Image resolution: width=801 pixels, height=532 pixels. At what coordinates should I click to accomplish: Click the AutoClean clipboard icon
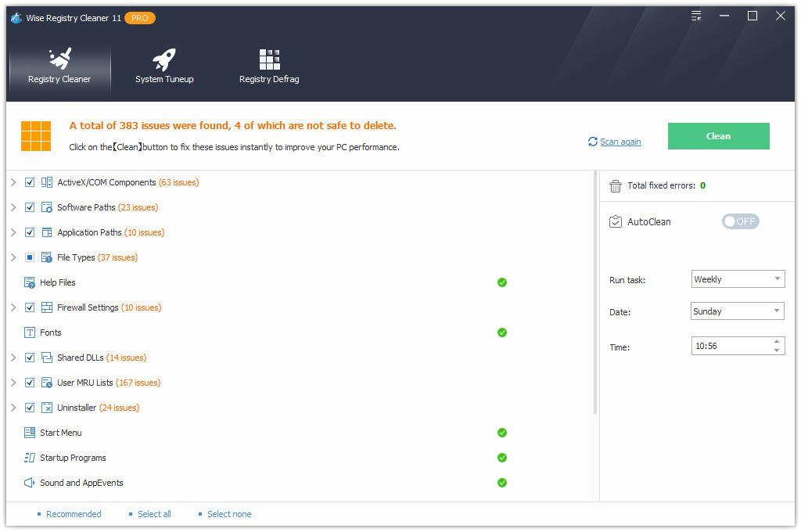point(616,221)
